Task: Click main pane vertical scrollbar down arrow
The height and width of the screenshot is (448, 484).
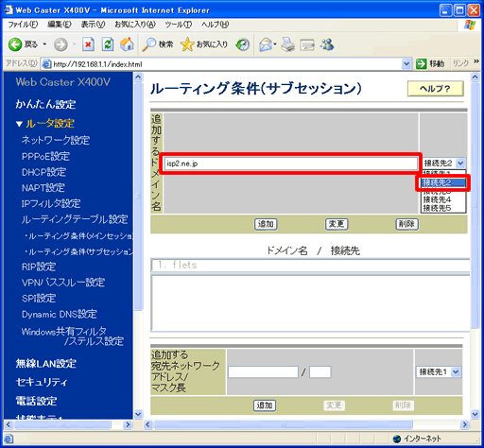Action: click(x=475, y=414)
